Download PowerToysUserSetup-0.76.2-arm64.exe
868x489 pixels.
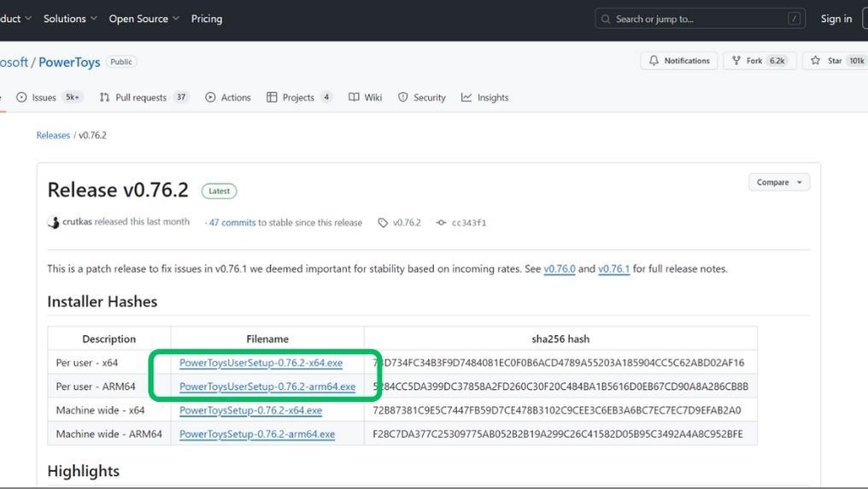[267, 386]
